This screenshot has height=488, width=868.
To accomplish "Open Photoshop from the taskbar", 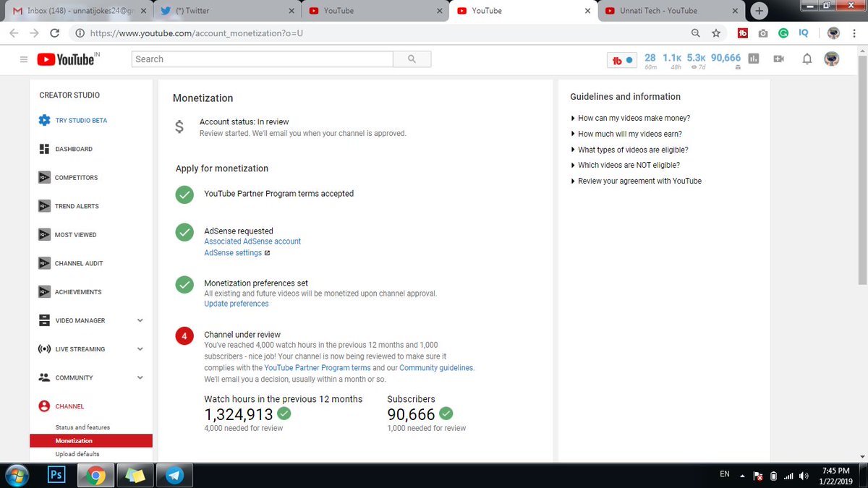I will click(56, 476).
